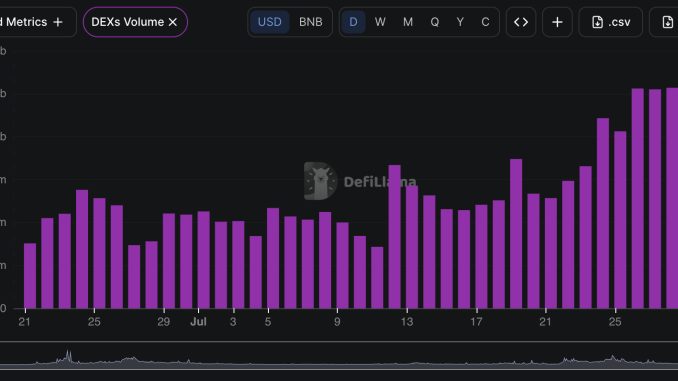This screenshot has width=678, height=381.
Task: Download data with the .csv button
Action: 611,22
